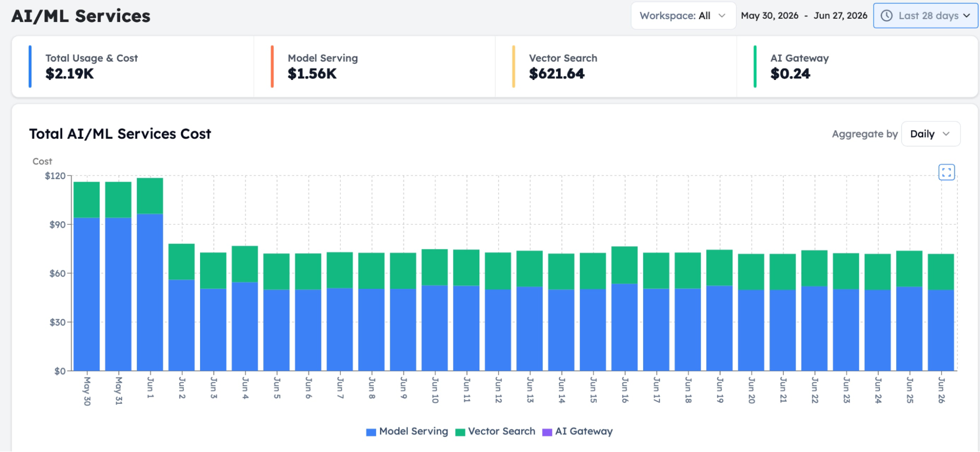
Task: Click the May 30, 2026 start date
Action: (x=770, y=16)
